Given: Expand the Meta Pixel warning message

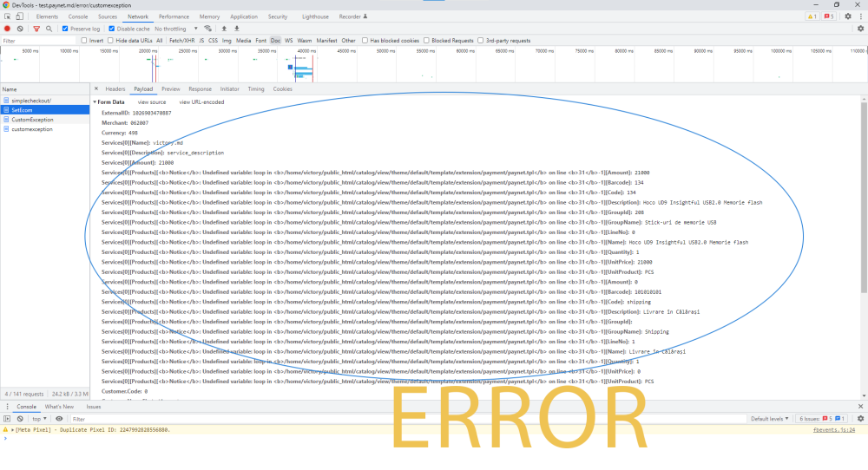Looking at the screenshot, I should pos(13,429).
